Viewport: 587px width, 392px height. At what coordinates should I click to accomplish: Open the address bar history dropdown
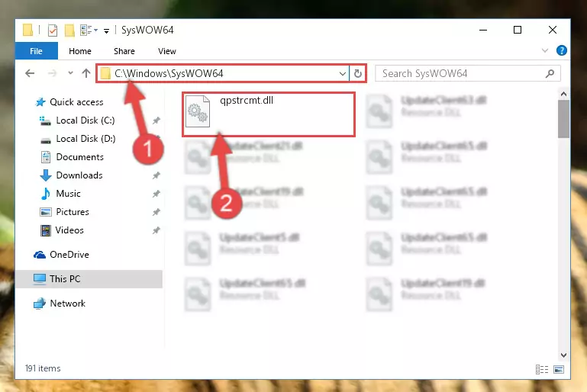342,73
